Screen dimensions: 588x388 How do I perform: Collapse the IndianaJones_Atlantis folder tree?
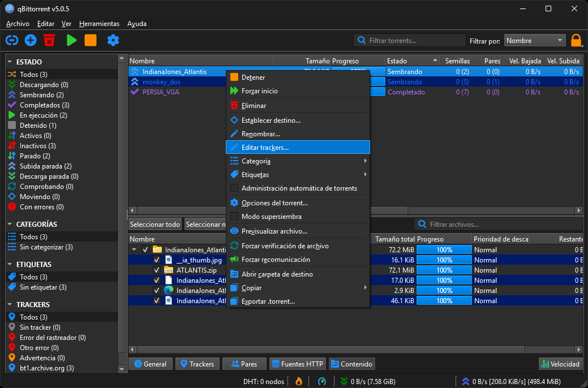pyautogui.click(x=134, y=250)
